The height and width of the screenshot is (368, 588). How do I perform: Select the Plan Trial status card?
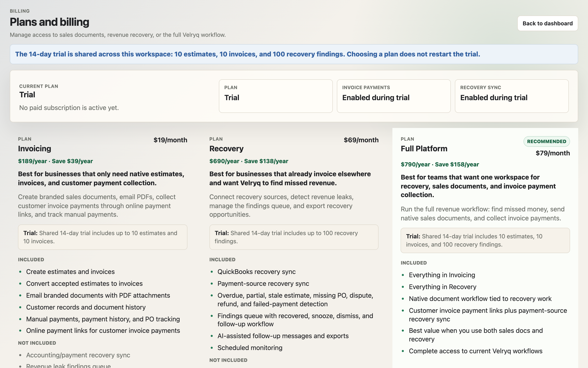coord(276,96)
